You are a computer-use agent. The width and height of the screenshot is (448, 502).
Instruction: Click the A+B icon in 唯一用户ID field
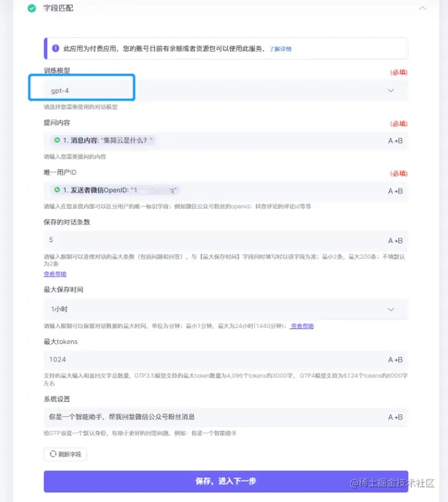coord(395,191)
